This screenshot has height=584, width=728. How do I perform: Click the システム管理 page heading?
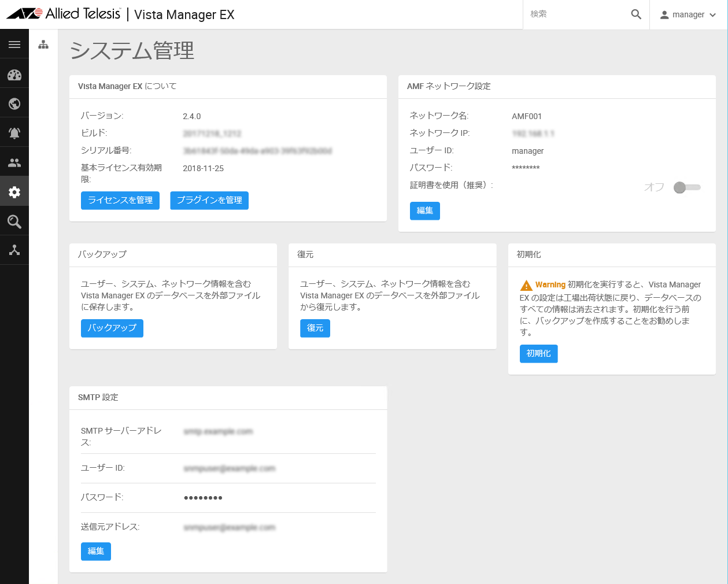pos(132,50)
